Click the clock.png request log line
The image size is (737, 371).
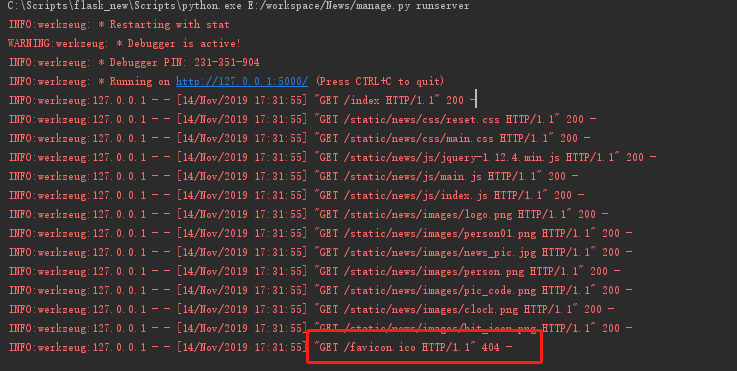pos(311,309)
